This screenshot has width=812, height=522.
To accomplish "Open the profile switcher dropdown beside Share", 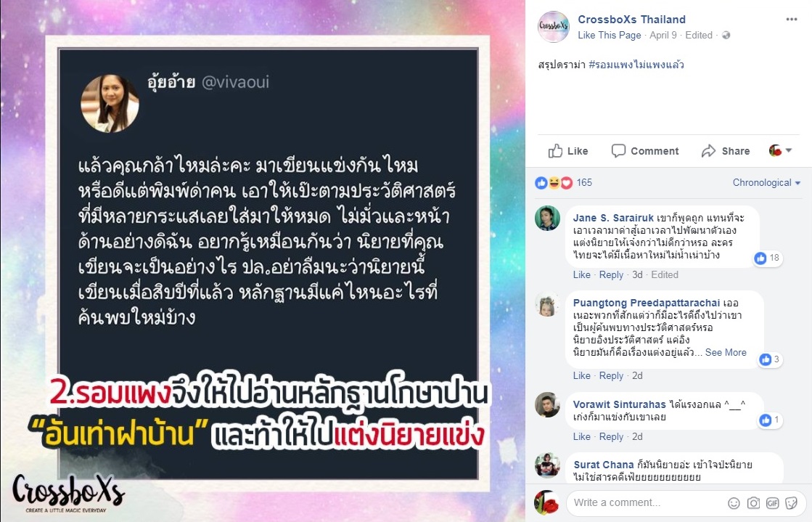I will [780, 150].
